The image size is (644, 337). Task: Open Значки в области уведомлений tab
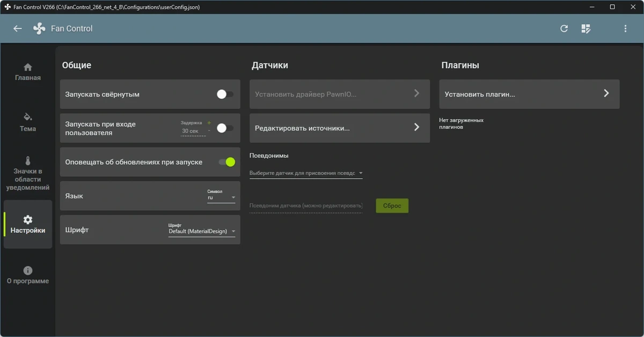(x=28, y=173)
